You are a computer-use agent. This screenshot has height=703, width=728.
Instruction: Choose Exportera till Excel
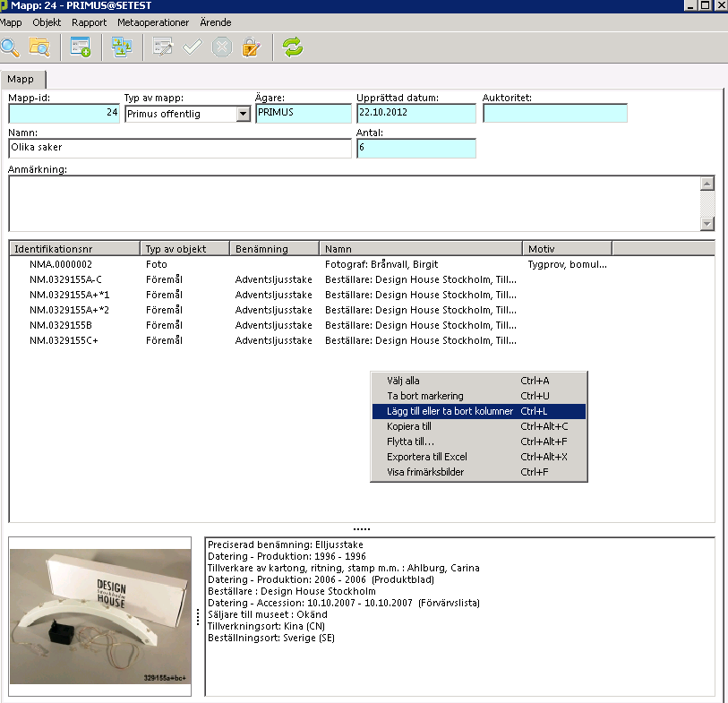click(x=479, y=457)
